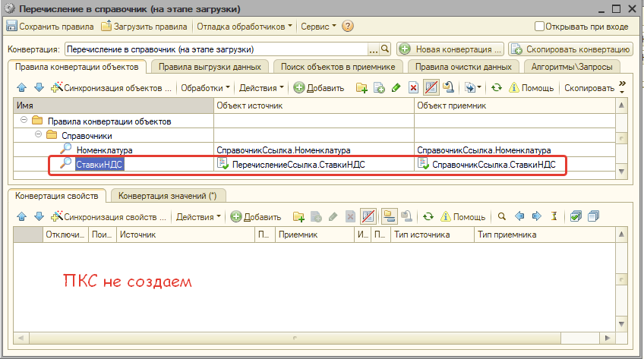644x359 pixels.
Task: Click add-by-copying icon in object rules toolbar
Action: pyautogui.click(x=379, y=88)
